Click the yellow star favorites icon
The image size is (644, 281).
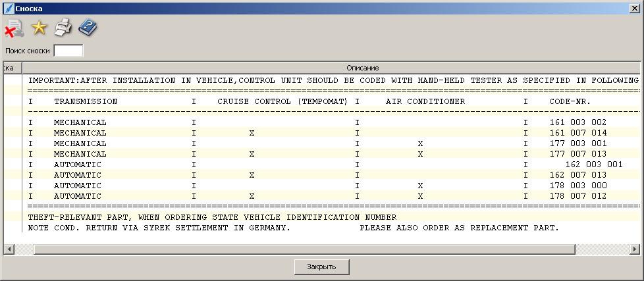[x=40, y=28]
